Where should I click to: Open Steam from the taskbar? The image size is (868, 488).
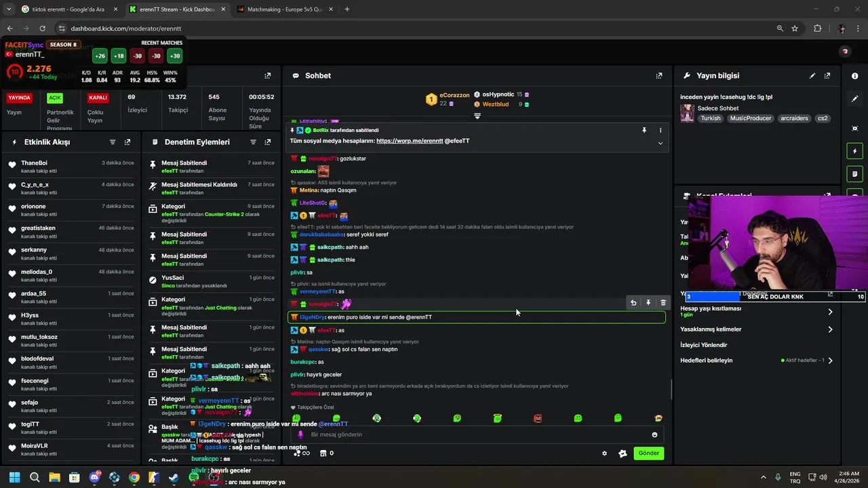pos(174,477)
